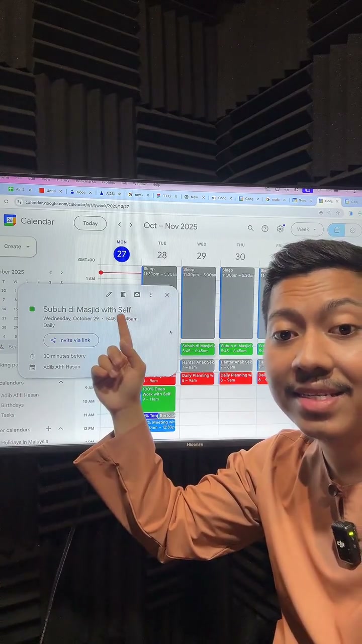Image resolution: width=362 pixels, height=644 pixels.
Task: Open the three-dot options in event popup
Action: pos(150,295)
